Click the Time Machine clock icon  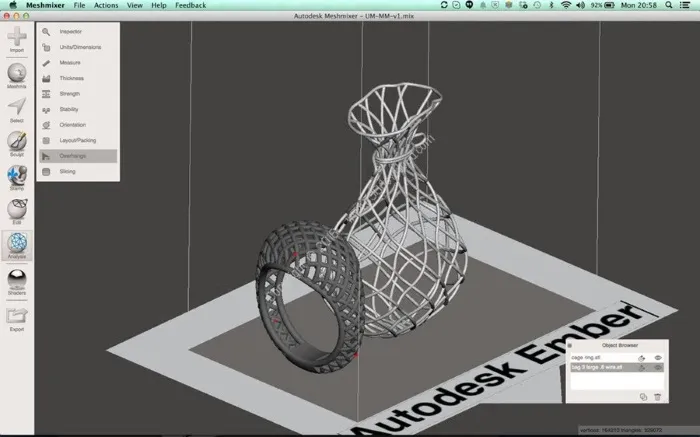[x=537, y=5]
